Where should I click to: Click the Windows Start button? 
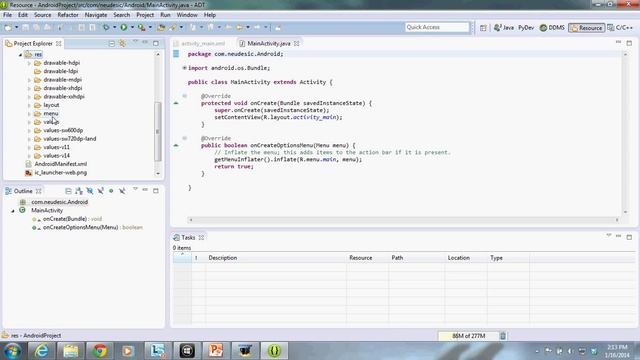(x=12, y=351)
